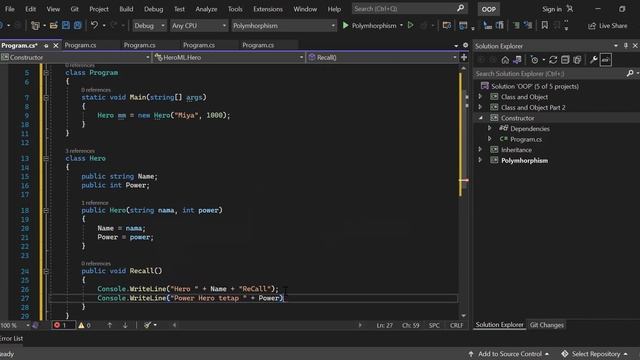Click Add to Source Control
This screenshot has height=360, width=640.
(x=509, y=354)
